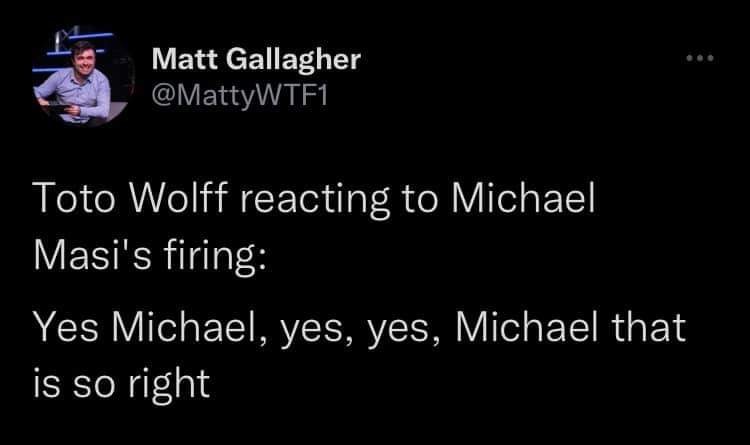Open Matt Gallagher's profile picture
The width and height of the screenshot is (750, 445).
81,77
